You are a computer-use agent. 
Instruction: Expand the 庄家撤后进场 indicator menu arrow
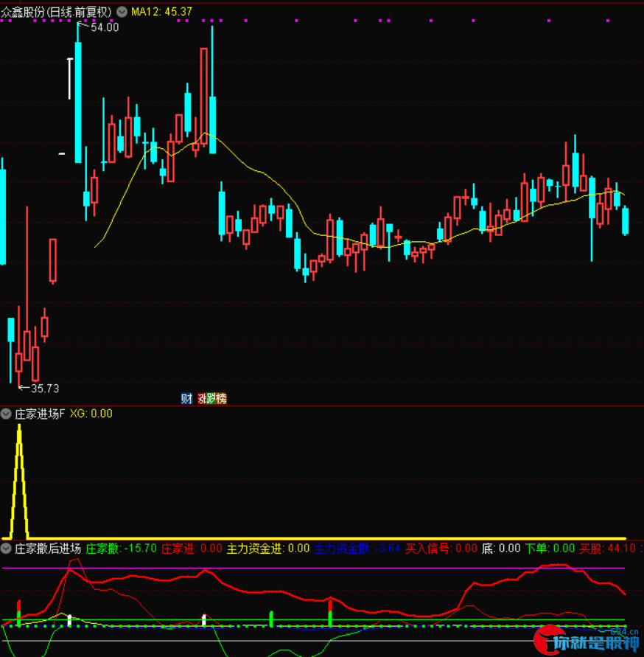click(x=6, y=548)
